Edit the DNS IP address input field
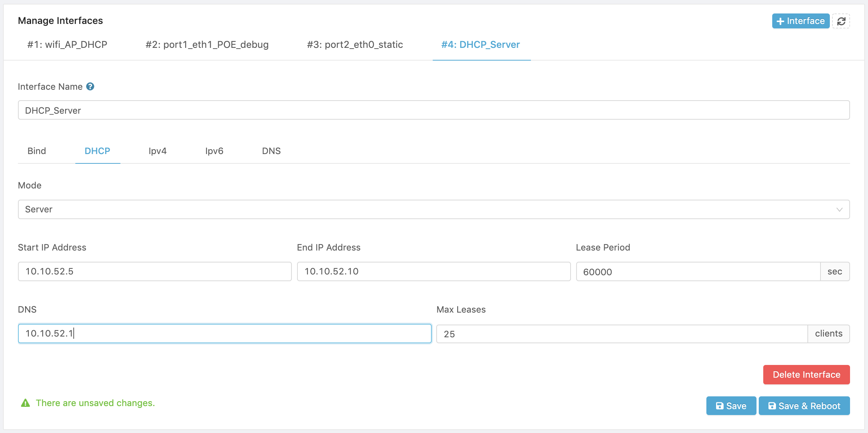Viewport: 868px width, 433px height. pos(225,333)
